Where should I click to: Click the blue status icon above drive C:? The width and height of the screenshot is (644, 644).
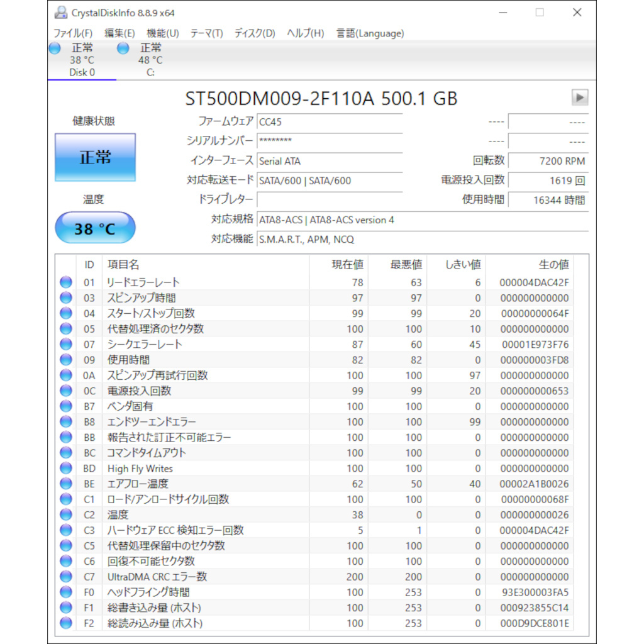click(x=122, y=47)
